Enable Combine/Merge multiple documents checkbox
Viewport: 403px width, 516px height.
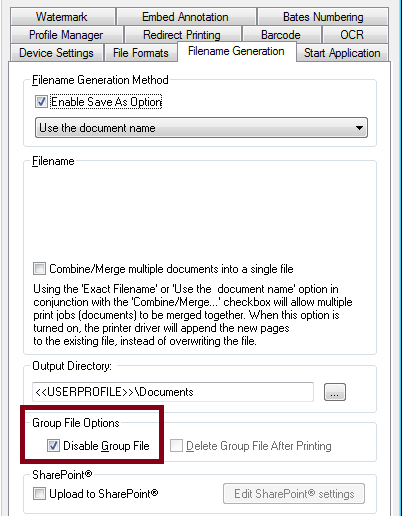[x=39, y=269]
